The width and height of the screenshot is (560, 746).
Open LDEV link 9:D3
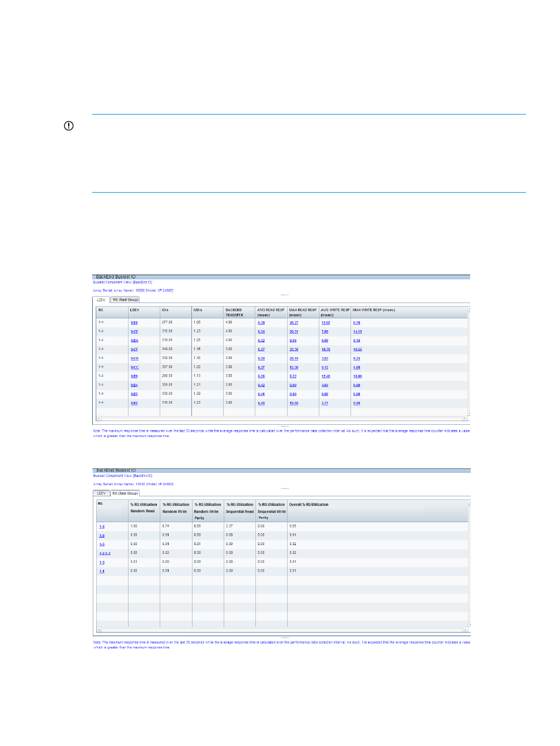point(134,394)
